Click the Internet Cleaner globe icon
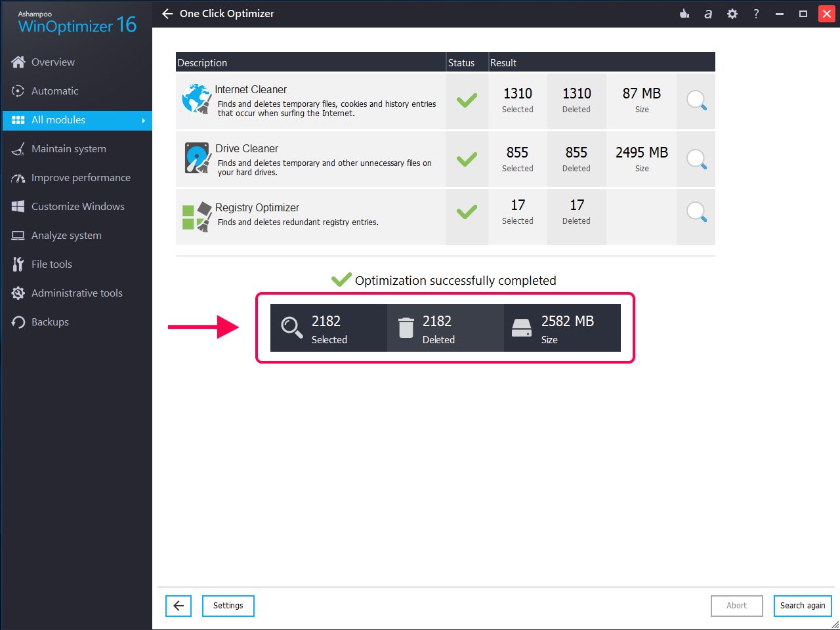The height and width of the screenshot is (630, 840). click(196, 99)
